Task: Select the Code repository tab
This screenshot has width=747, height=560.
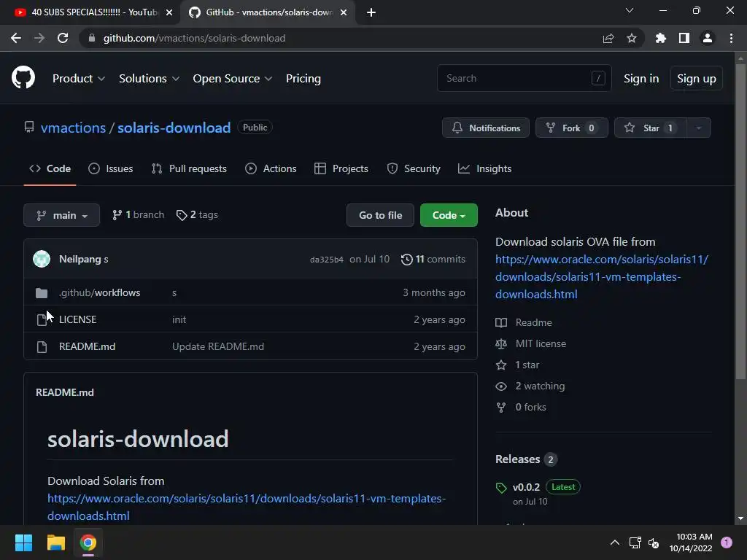Action: click(x=50, y=168)
